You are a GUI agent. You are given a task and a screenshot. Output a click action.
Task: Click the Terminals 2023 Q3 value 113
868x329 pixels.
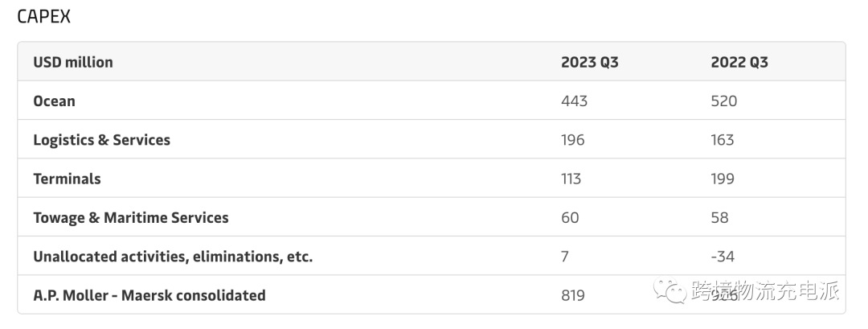(x=571, y=179)
